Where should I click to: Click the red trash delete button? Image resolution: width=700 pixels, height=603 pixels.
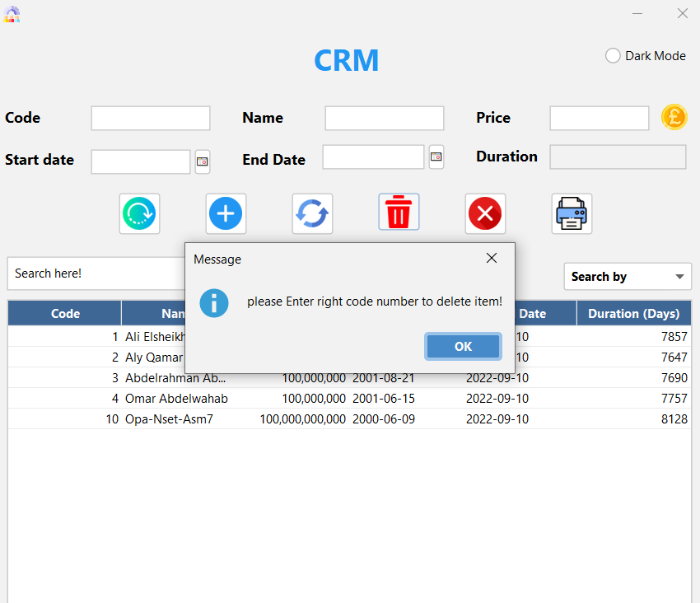point(399,212)
